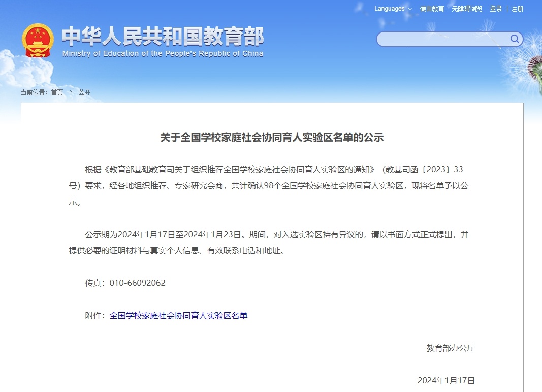Image resolution: width=542 pixels, height=392 pixels.
Task: Click the 教育部办公厅 signature text
Action: (x=451, y=348)
